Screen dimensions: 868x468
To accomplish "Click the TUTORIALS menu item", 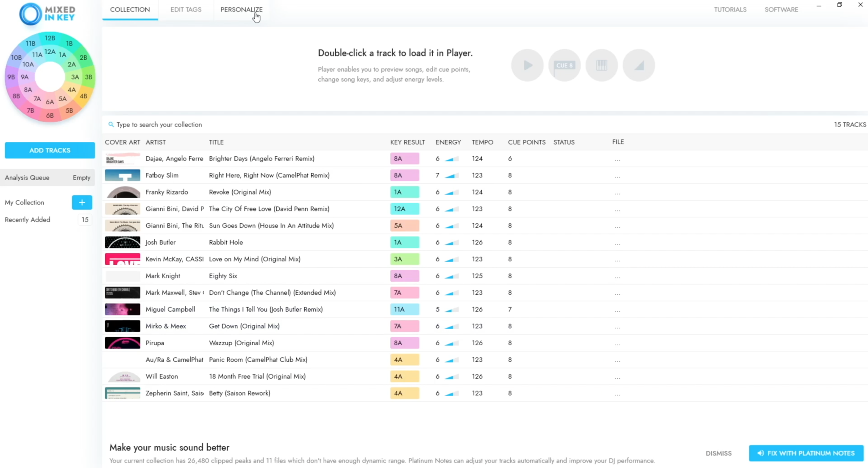I will point(730,9).
